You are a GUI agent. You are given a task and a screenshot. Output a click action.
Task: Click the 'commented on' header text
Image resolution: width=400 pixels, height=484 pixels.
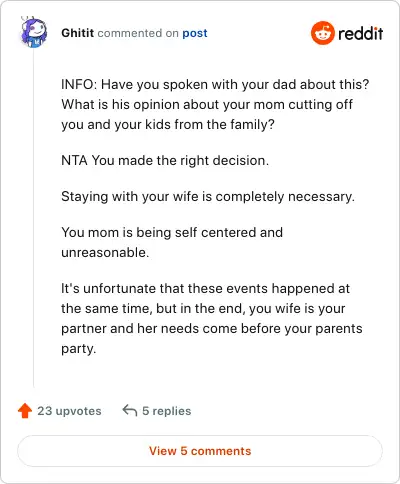(x=138, y=33)
